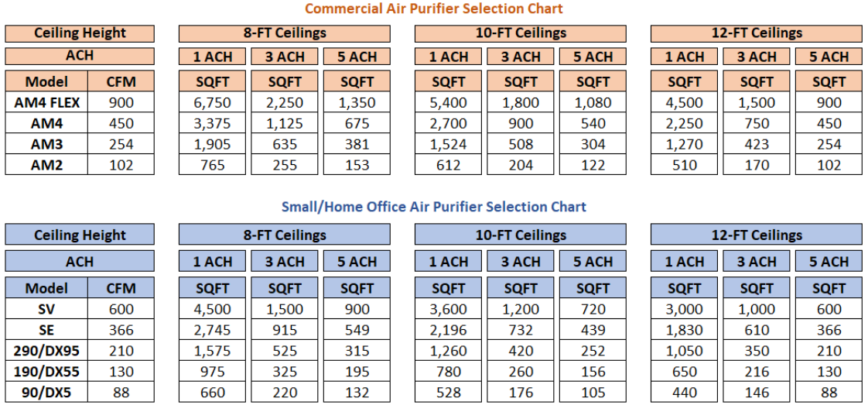This screenshot has width=868, height=412.
Task: Click the 5,400 SQFT cell
Action: 449,102
